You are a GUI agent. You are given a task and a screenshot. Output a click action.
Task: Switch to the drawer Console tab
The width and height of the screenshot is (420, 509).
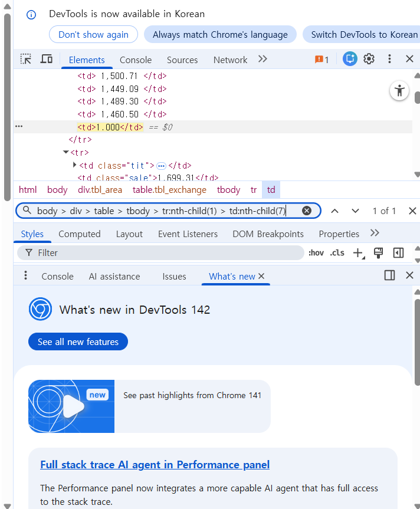[x=57, y=277]
